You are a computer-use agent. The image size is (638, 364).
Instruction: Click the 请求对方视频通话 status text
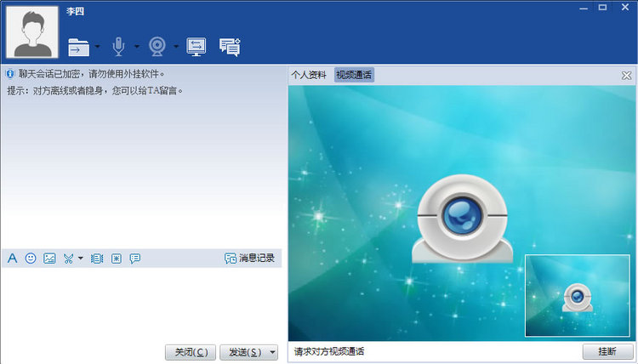(329, 351)
